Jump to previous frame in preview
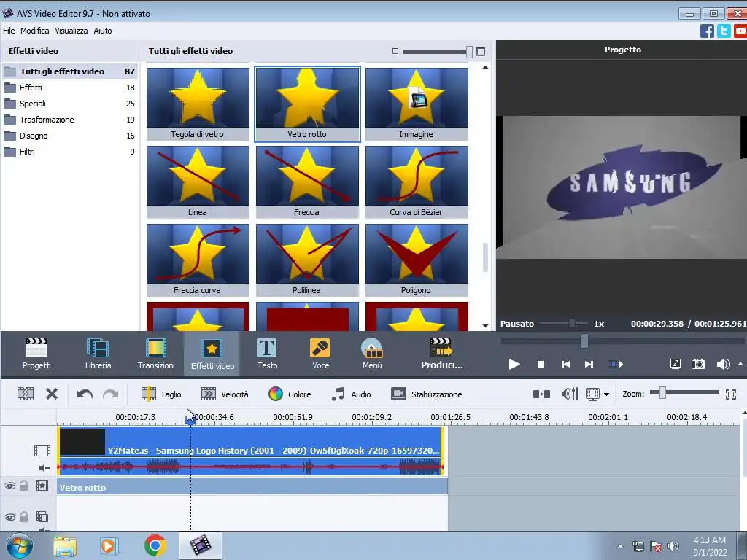 [x=565, y=365]
